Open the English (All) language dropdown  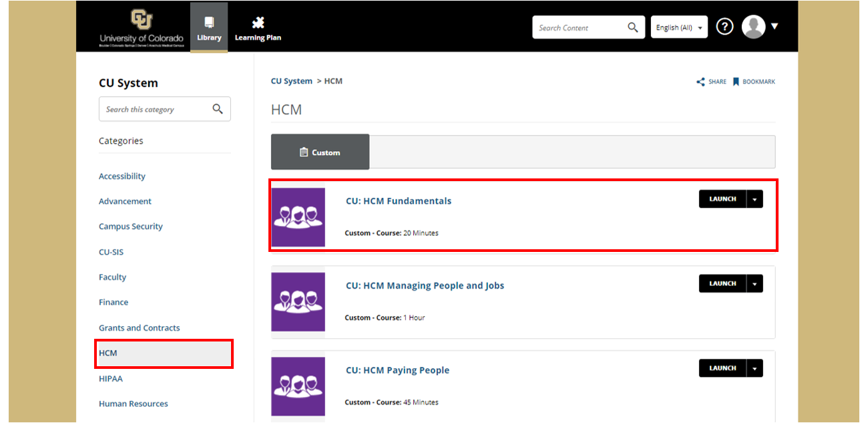coord(679,27)
